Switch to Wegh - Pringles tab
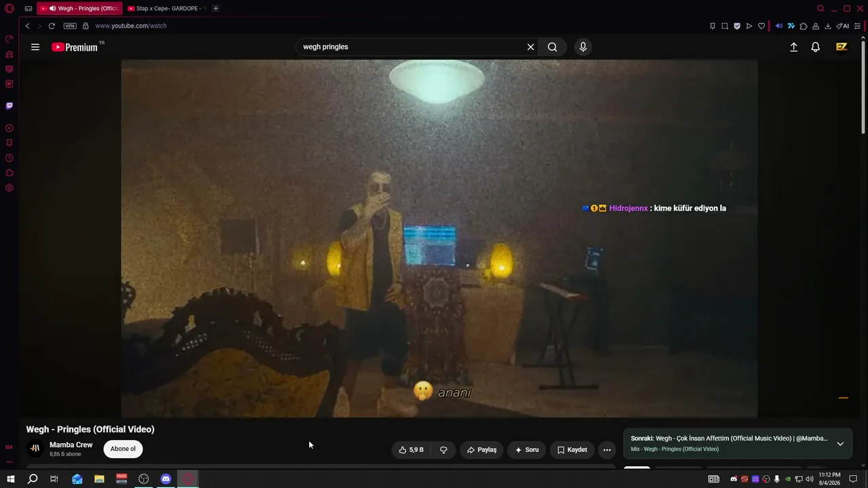 click(79, 8)
